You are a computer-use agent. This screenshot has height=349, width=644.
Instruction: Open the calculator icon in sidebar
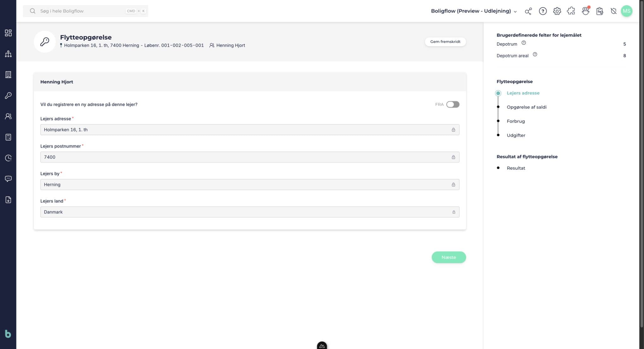click(8, 137)
